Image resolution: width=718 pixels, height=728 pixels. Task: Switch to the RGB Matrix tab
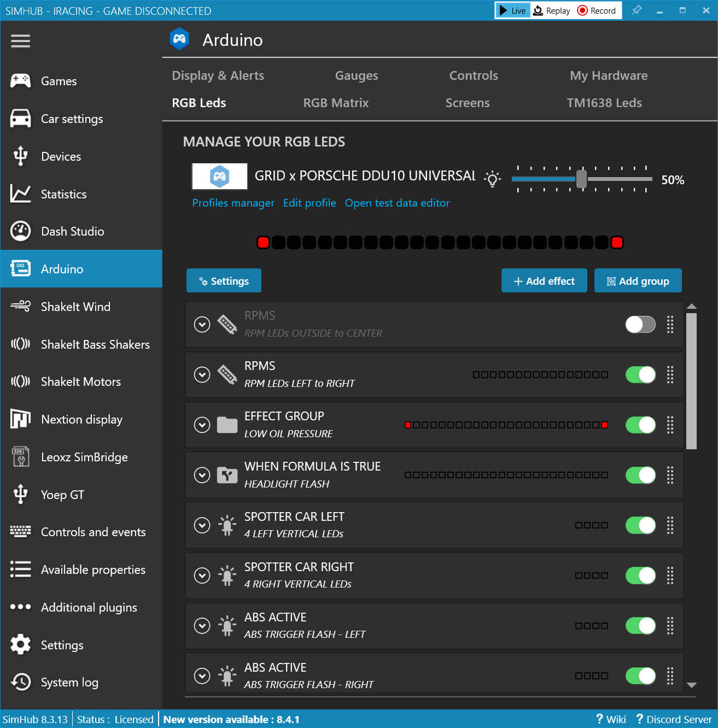point(336,103)
